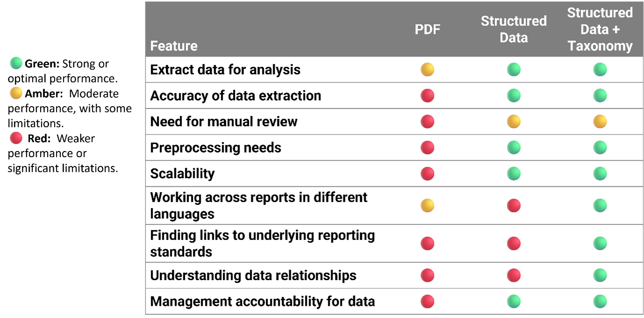Click green Structured Data dot for Management accountability

[x=514, y=302]
